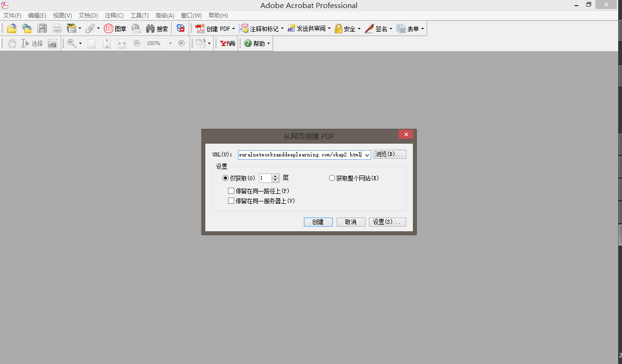
Task: Click the Actual Size page icon
Action: 91,43
